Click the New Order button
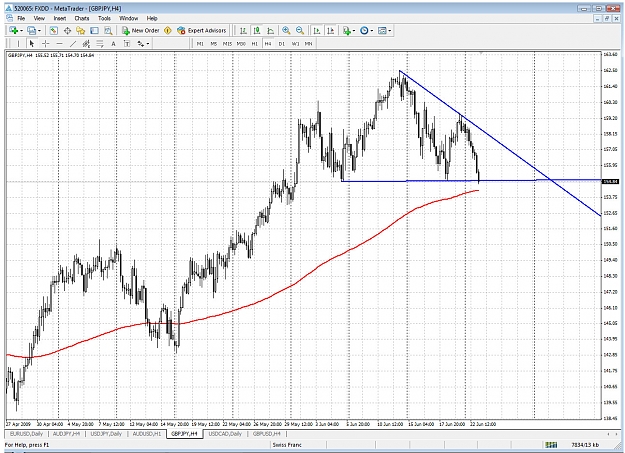The height and width of the screenshot is (453, 625). coord(141,30)
